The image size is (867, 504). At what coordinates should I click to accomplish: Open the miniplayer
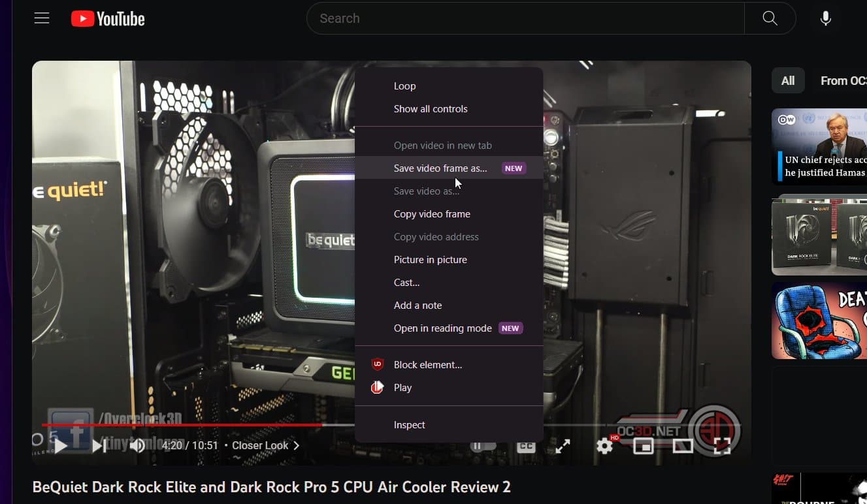(644, 446)
